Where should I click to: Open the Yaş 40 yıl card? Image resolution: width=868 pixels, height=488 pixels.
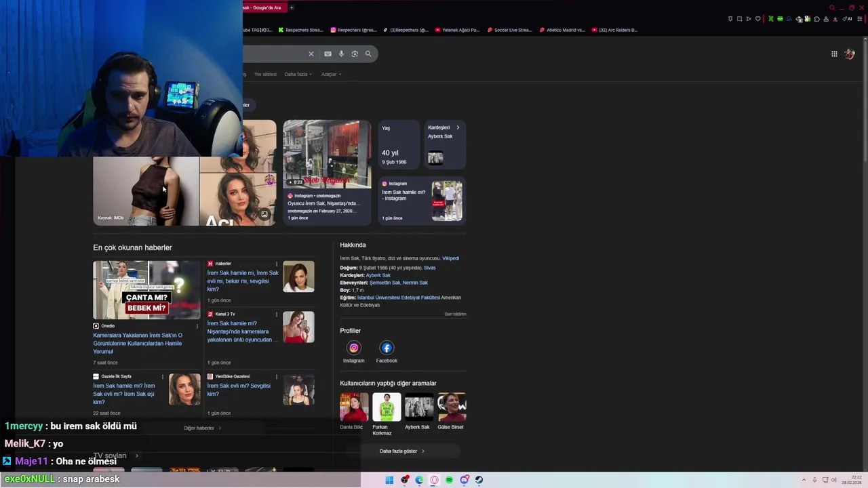point(399,144)
